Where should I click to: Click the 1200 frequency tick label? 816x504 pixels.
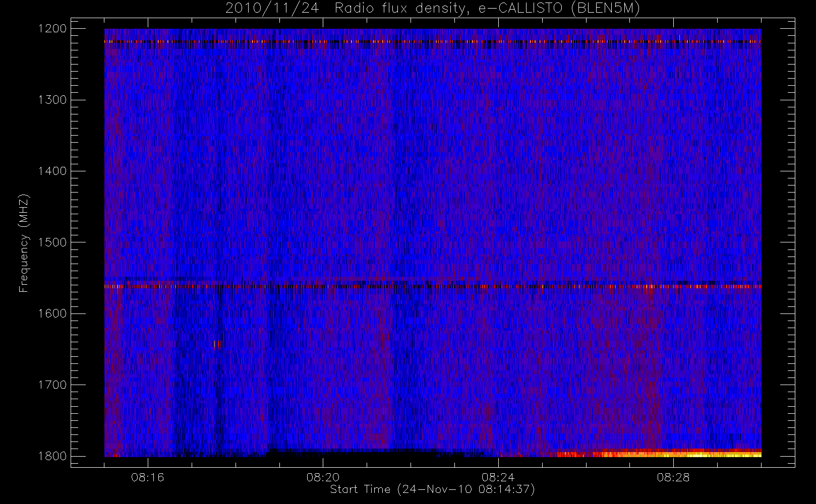52,29
